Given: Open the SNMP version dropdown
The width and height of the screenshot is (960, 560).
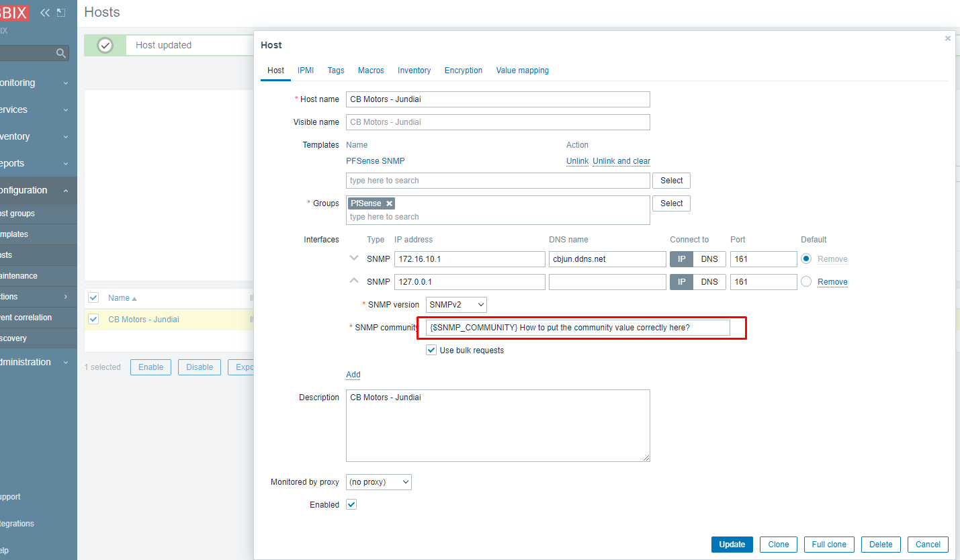Looking at the screenshot, I should coord(456,304).
